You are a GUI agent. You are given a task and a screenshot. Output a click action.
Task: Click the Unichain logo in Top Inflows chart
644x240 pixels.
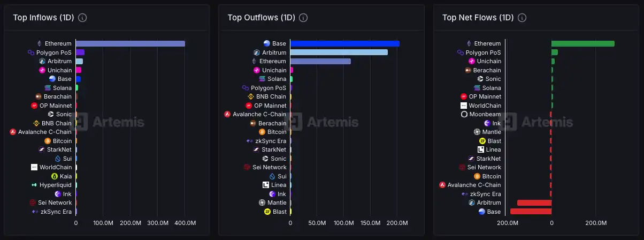(42, 70)
